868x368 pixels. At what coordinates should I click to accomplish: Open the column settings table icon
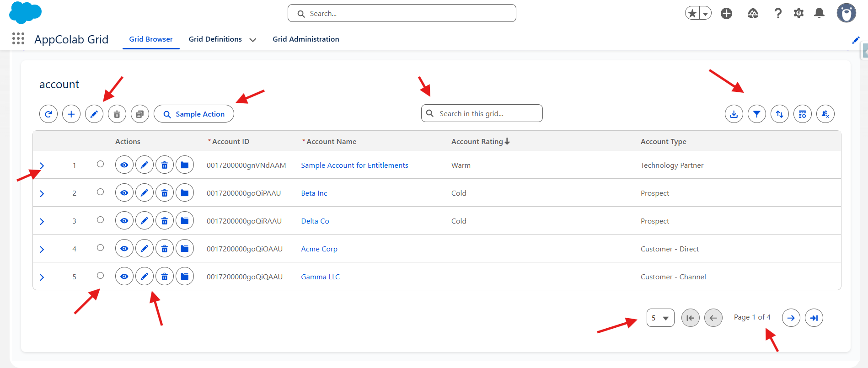click(803, 114)
